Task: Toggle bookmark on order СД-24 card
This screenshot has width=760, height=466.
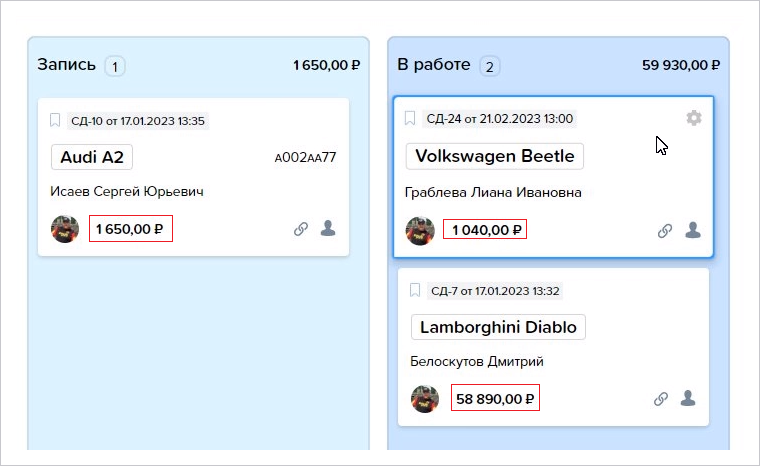Action: point(410,118)
